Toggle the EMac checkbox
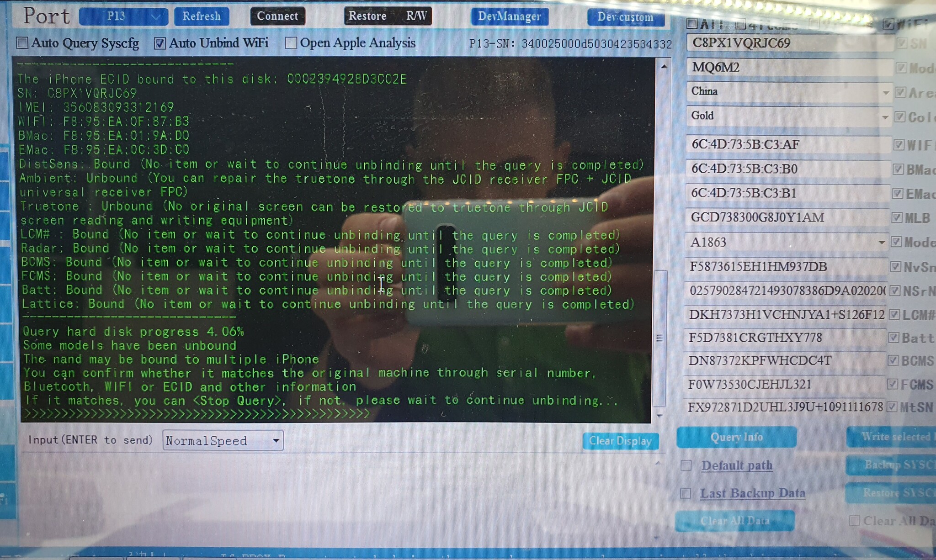Viewport: 936px width, 560px height. [x=898, y=194]
